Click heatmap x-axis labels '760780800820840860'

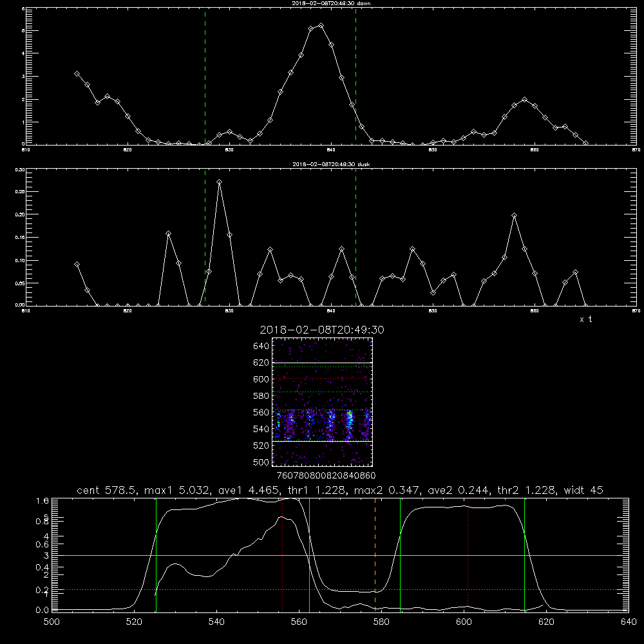[326, 476]
